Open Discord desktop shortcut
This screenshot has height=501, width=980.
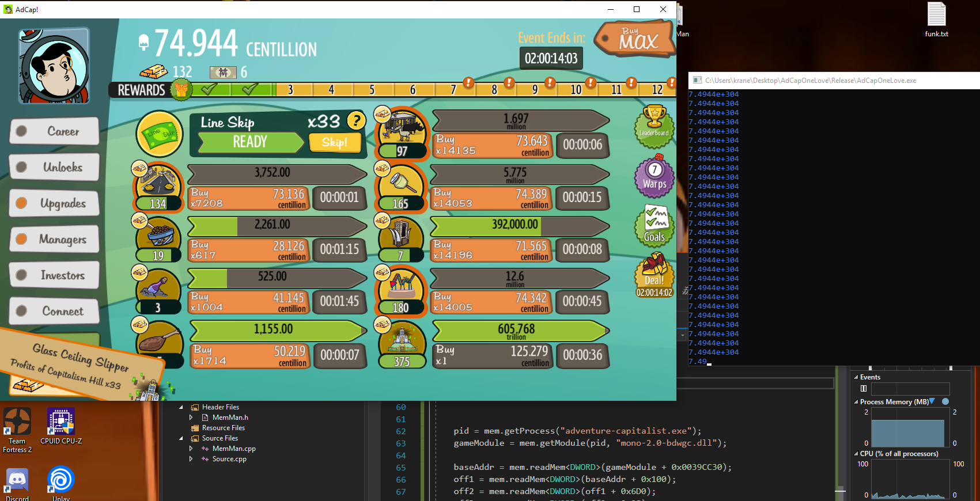pyautogui.click(x=17, y=484)
